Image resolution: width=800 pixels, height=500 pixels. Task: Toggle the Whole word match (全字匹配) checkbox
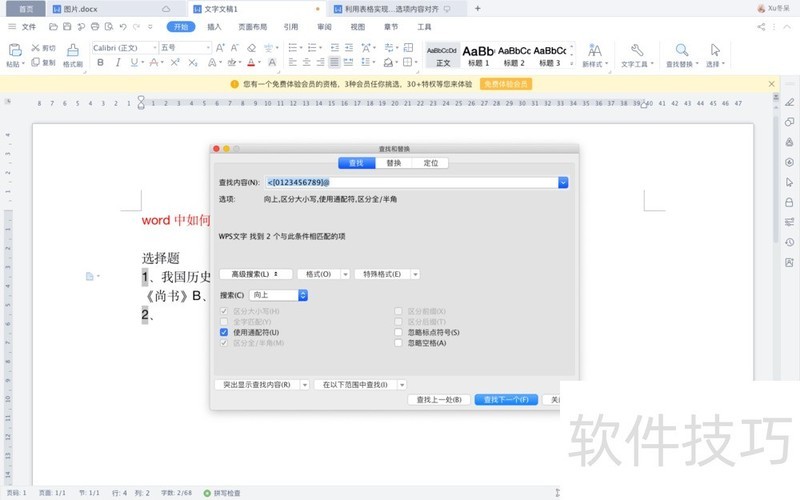[223, 321]
